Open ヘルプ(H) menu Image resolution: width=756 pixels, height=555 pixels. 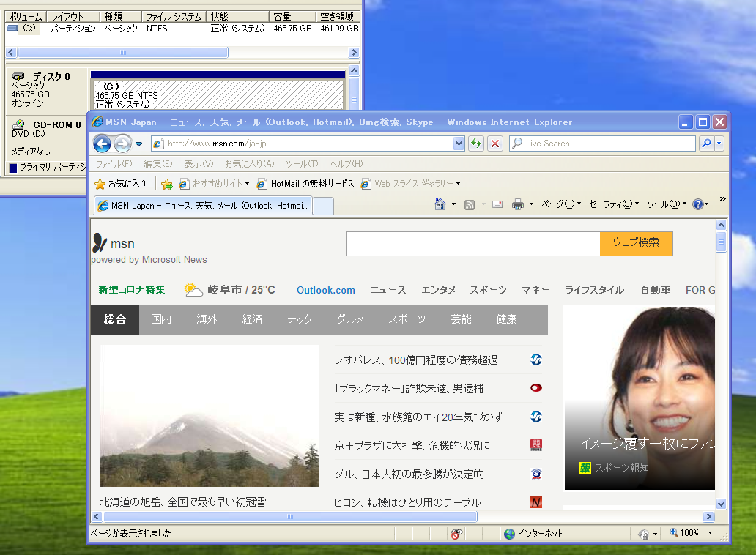point(346,164)
